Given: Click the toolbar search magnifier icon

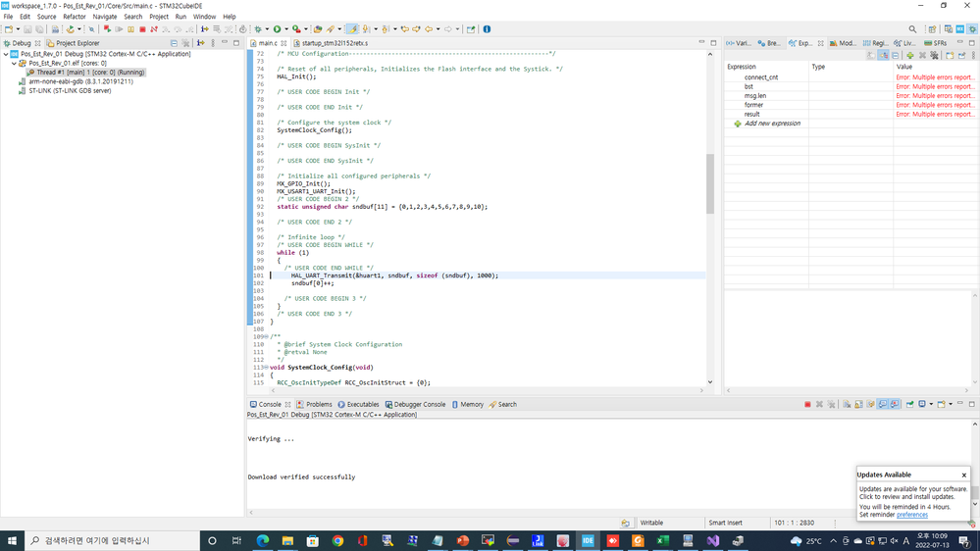Looking at the screenshot, I should click(913, 29).
